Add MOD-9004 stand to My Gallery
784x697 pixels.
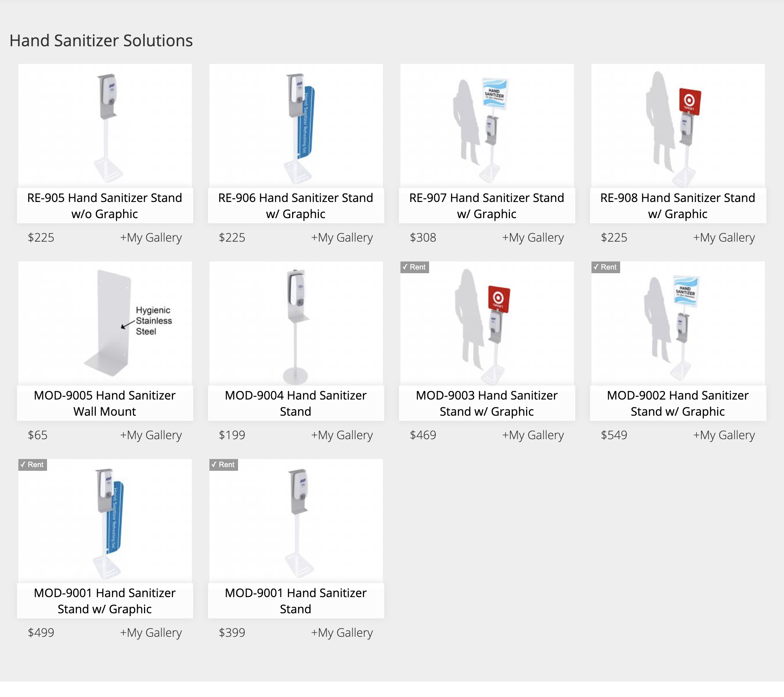[342, 435]
